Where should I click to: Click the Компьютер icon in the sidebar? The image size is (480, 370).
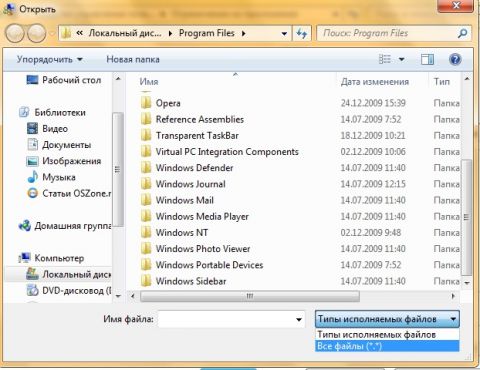point(25,258)
